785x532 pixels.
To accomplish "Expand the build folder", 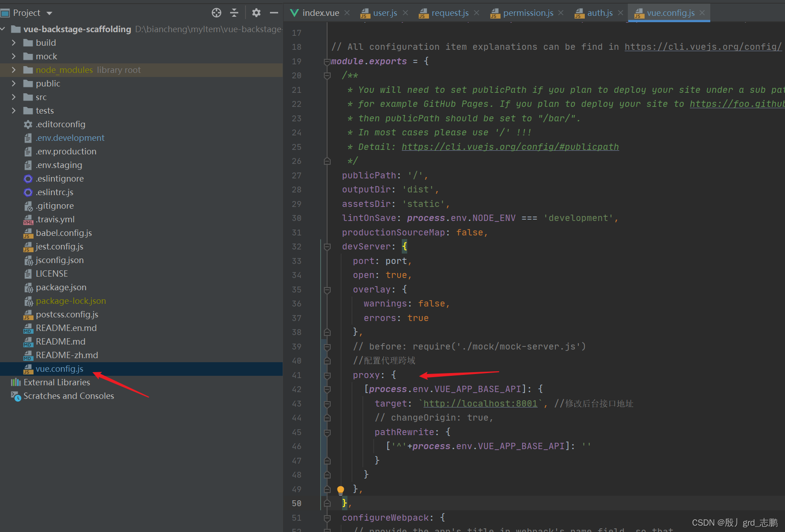I will coord(14,43).
